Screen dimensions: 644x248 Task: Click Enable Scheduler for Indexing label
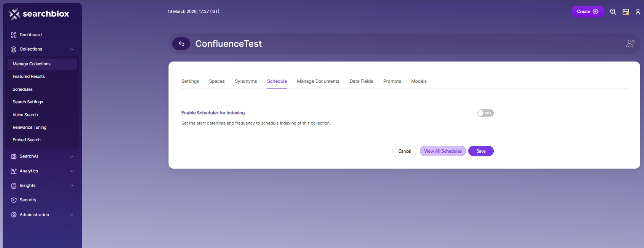(213, 113)
